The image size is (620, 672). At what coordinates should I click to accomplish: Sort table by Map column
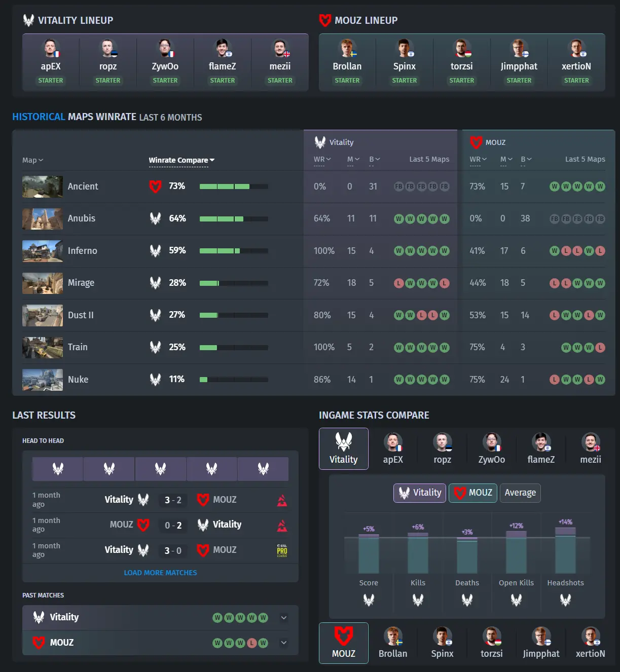click(33, 160)
